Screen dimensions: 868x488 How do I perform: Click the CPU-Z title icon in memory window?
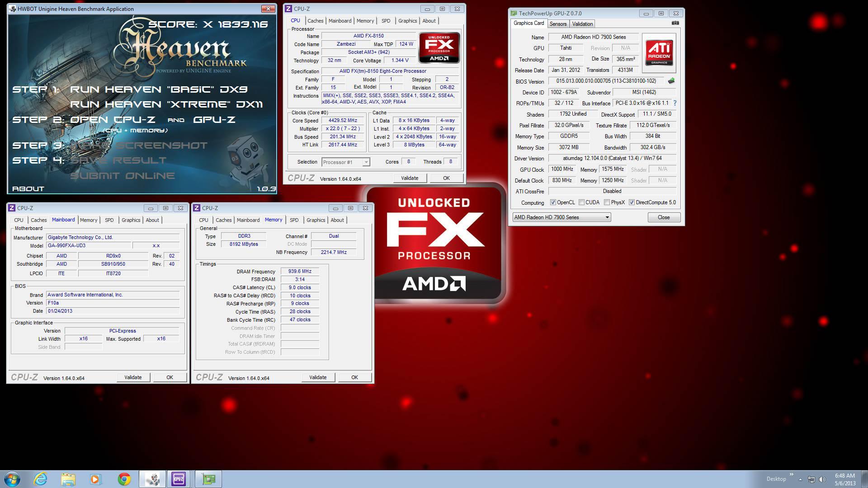[x=197, y=208]
